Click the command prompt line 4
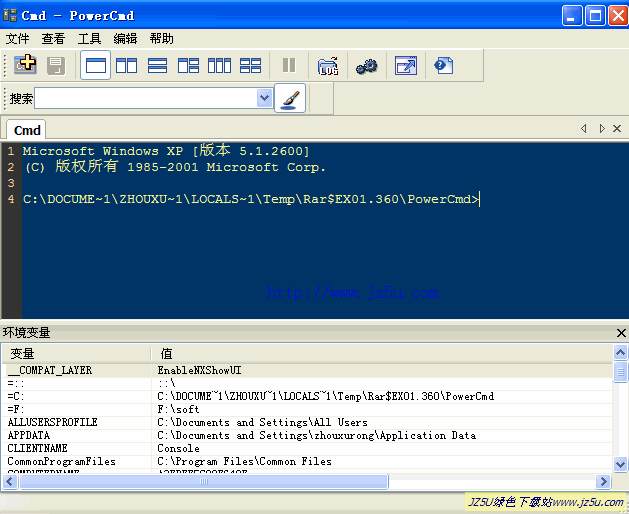 tap(251, 199)
